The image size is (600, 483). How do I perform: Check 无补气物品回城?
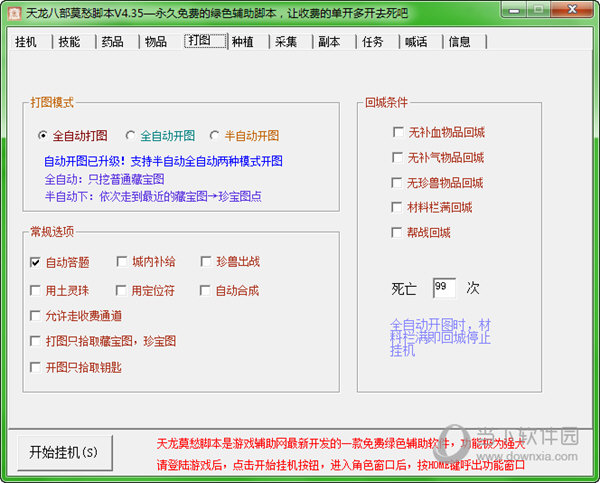pyautogui.click(x=397, y=158)
